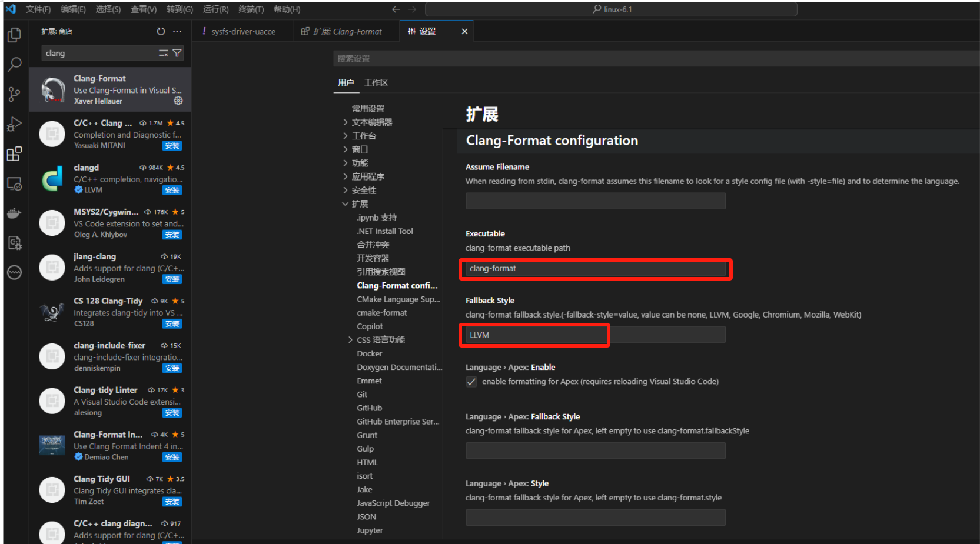Image resolution: width=980 pixels, height=544 pixels.
Task: Install the MSYS2/Cygwin extension
Action: coord(172,235)
